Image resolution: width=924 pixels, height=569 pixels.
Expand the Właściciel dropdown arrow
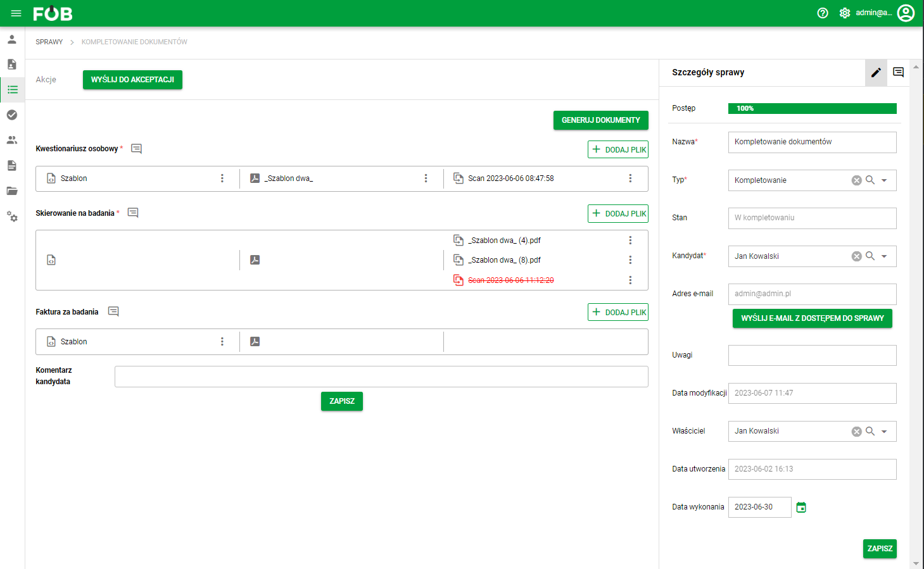coord(884,432)
